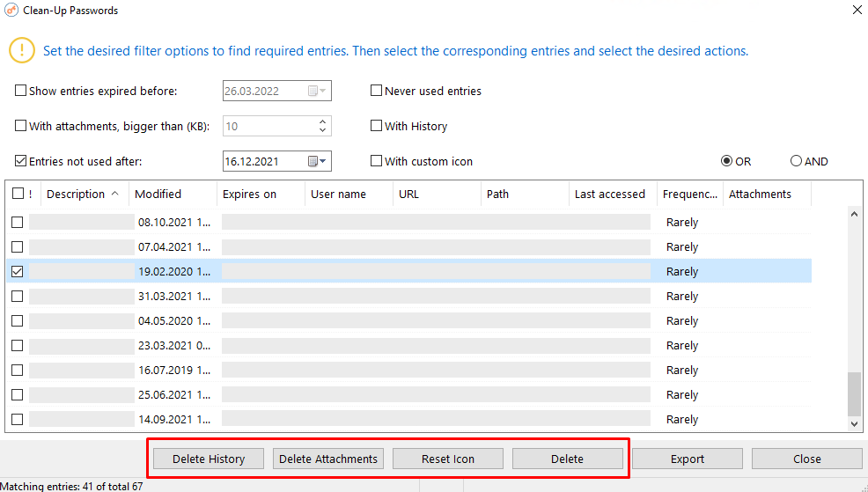Check the entry modified 07.04.2021
The height and width of the screenshot is (492, 868).
[x=17, y=246]
